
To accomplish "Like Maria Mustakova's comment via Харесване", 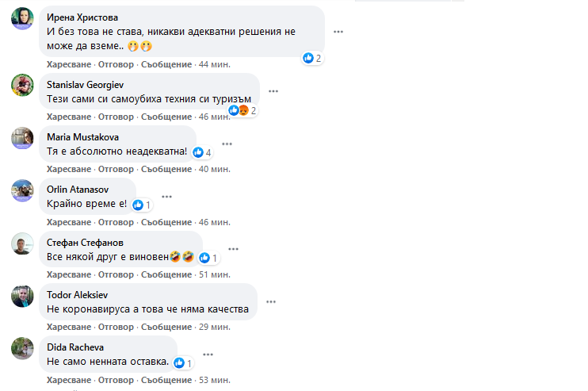I will click(x=69, y=169).
